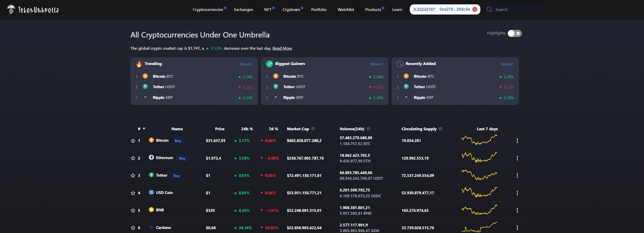Go to Portfolio
644x233 pixels.
pyautogui.click(x=319, y=9)
